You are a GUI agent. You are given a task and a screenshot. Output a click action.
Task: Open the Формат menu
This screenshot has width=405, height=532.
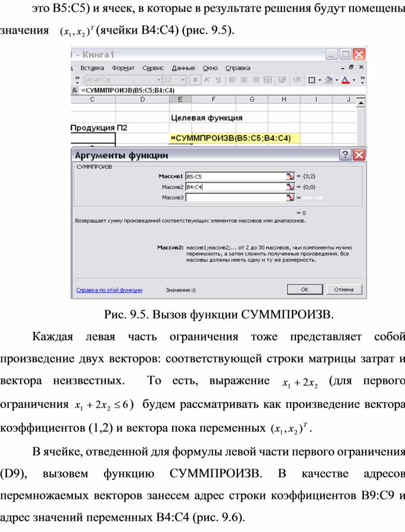[123, 68]
